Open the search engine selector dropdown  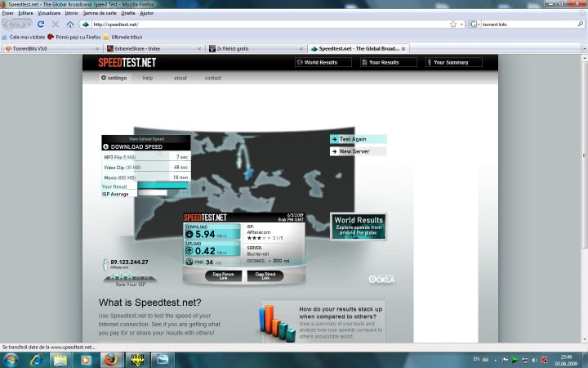pyautogui.click(x=479, y=25)
